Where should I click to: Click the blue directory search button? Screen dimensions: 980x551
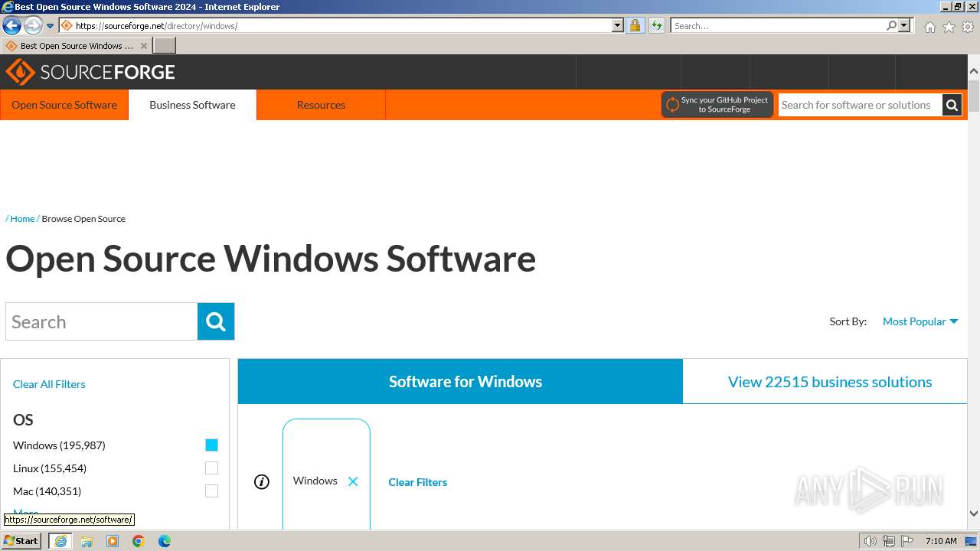click(x=216, y=321)
